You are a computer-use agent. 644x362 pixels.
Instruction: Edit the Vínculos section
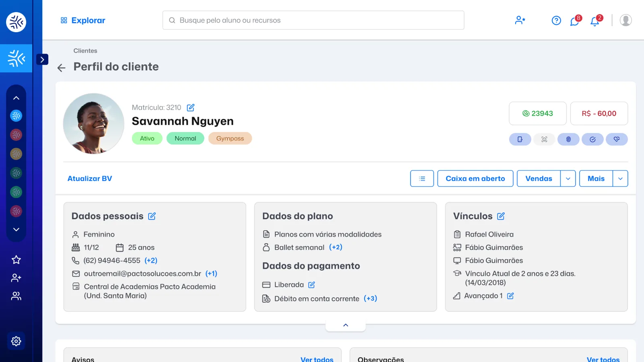tap(501, 216)
